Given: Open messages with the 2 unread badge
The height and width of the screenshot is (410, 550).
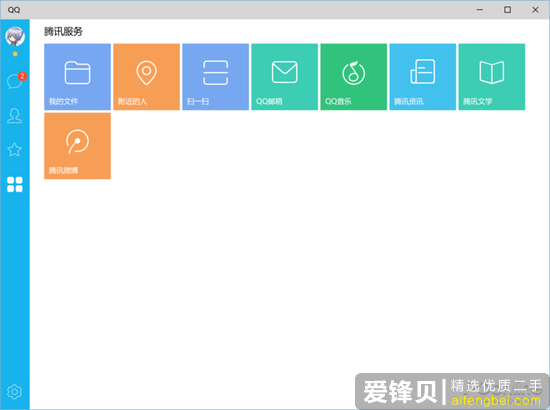Looking at the screenshot, I should coord(15,81).
